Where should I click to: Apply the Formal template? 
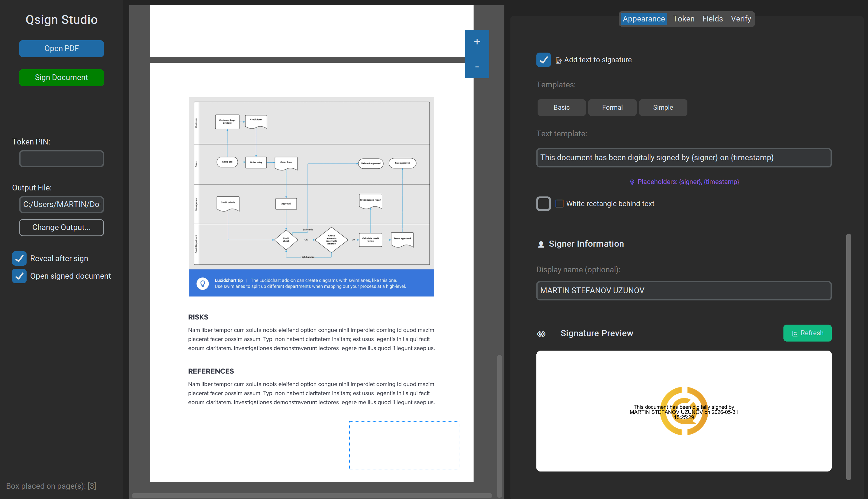coord(612,108)
